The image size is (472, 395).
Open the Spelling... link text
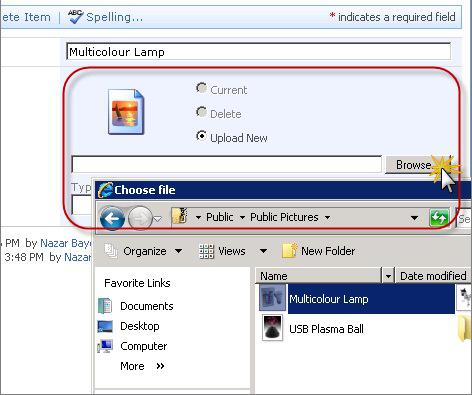coord(114,17)
